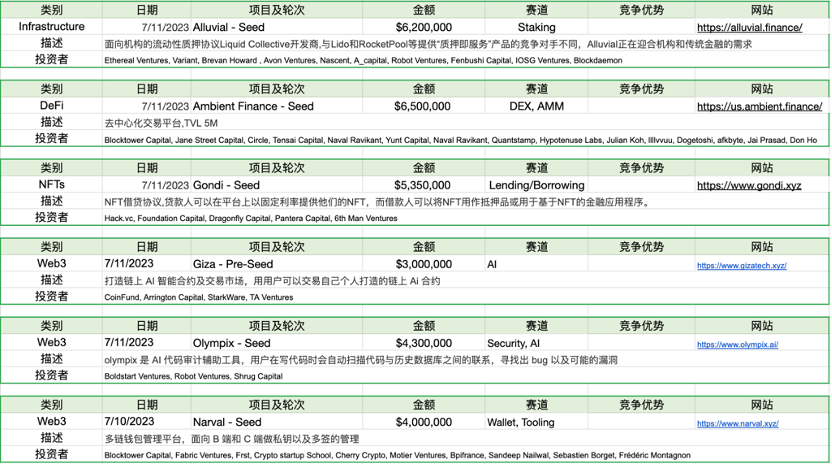Click the $4,000,000 amount cell
The height and width of the screenshot is (464, 832).
click(423, 423)
